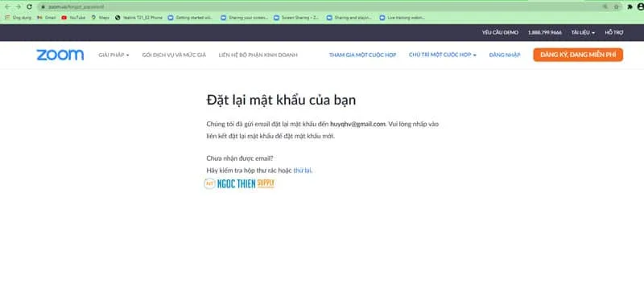
Task: Expand the TÀI LIỆU dropdown
Action: [583, 32]
